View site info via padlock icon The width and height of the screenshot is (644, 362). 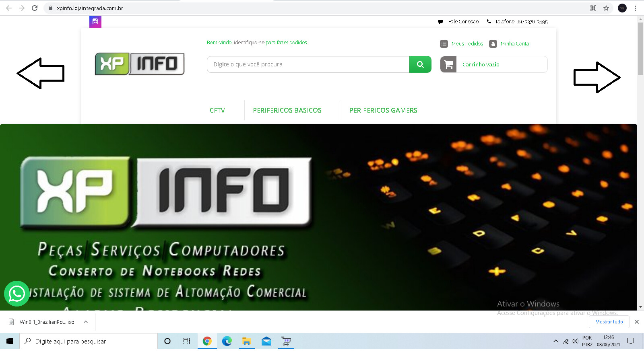tap(51, 8)
